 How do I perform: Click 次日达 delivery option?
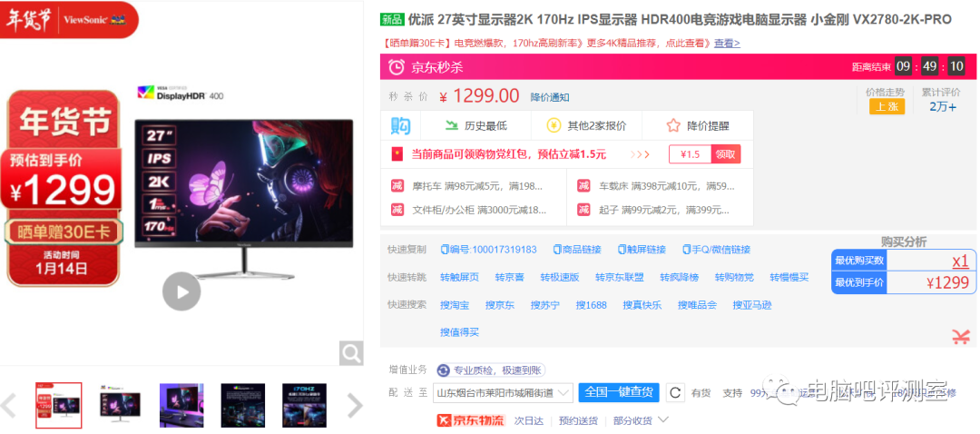coord(529,420)
